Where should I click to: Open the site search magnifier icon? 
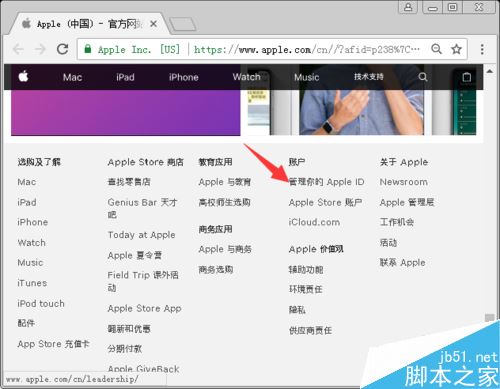[x=423, y=77]
